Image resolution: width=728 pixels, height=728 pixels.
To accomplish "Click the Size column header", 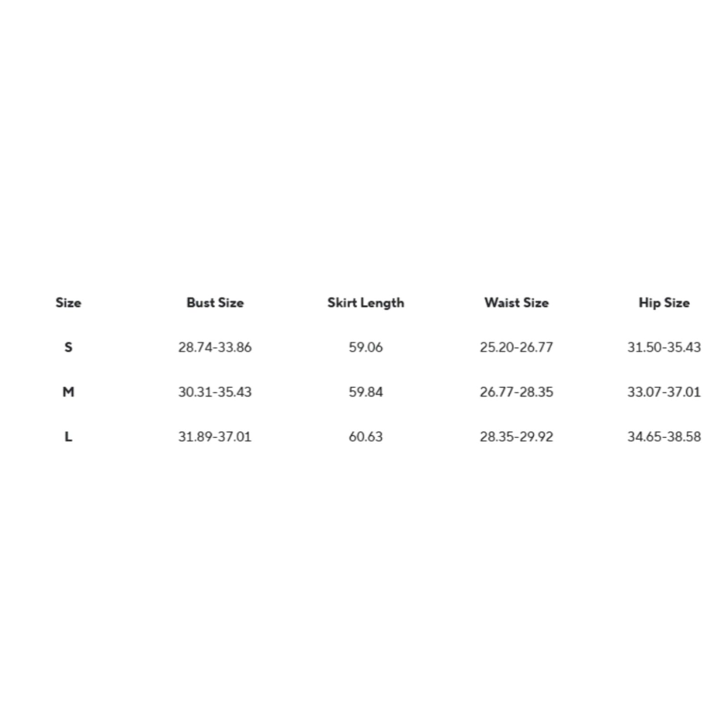I will coord(68,303).
